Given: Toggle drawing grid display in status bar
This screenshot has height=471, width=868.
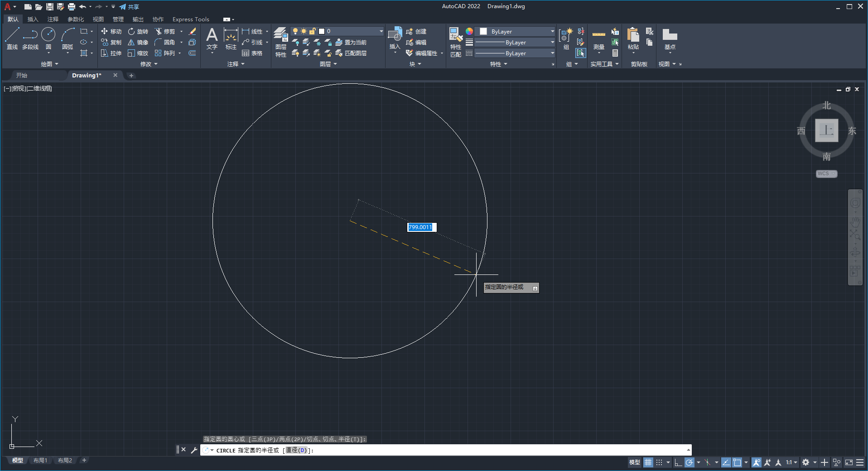Looking at the screenshot, I should 648,462.
